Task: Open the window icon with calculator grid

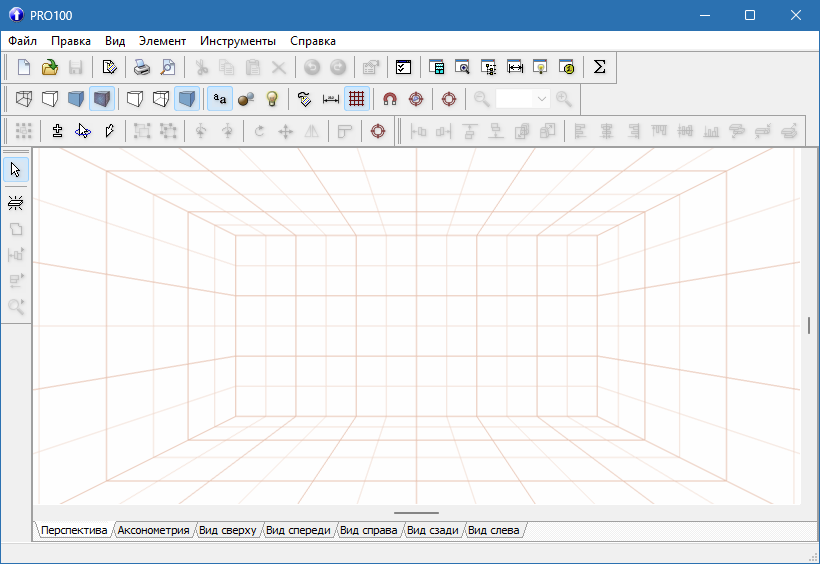Action: point(436,67)
